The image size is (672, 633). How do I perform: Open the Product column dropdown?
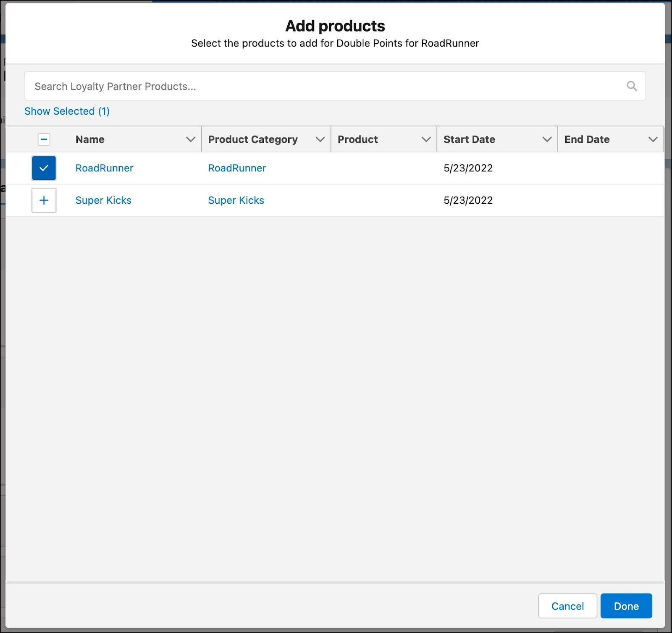click(x=425, y=139)
